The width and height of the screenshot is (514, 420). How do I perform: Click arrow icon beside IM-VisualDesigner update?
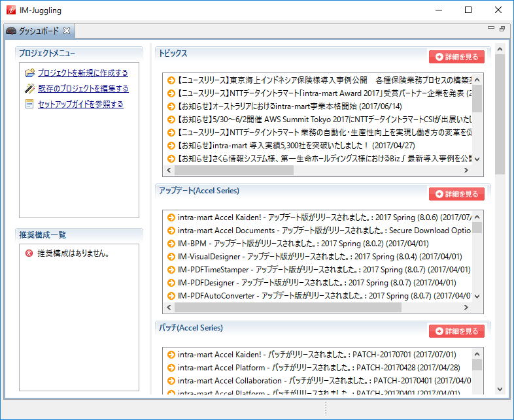(x=171, y=257)
